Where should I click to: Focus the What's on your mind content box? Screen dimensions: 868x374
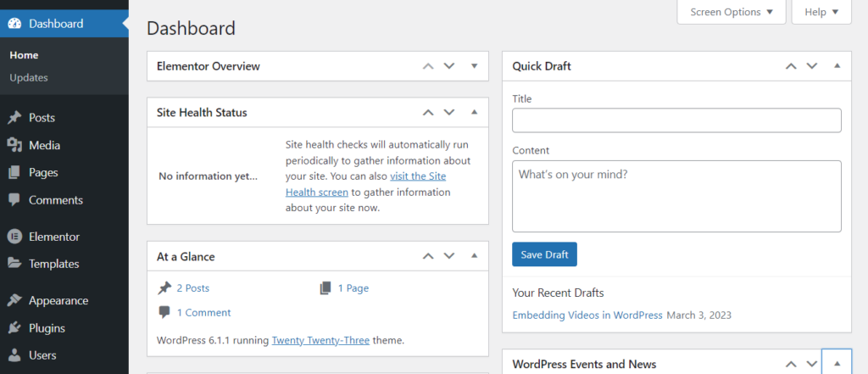pos(676,196)
